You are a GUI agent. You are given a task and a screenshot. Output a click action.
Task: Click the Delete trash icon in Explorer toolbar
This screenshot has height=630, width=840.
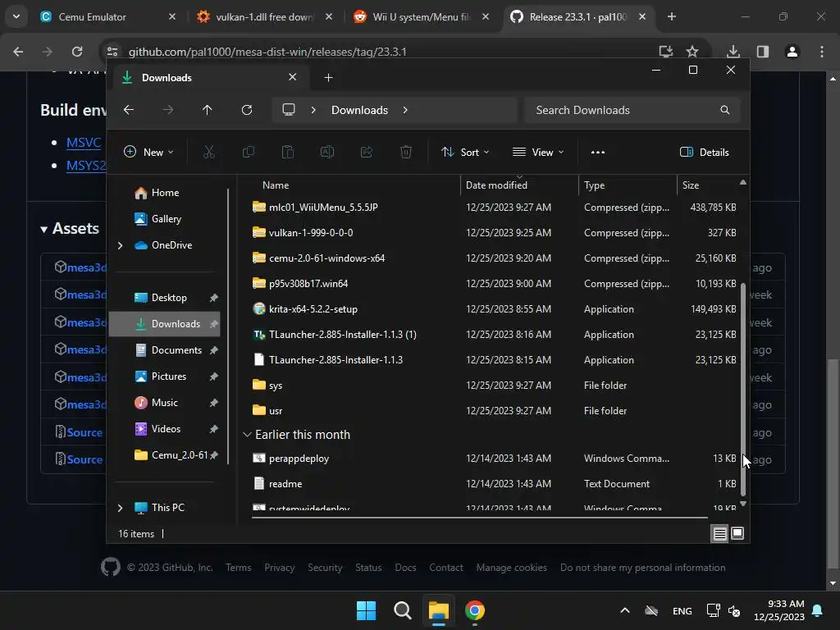coord(406,152)
